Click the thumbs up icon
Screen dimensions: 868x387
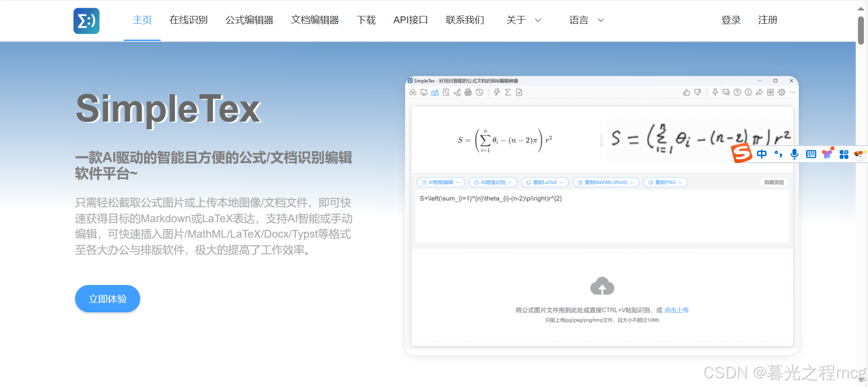pos(686,92)
